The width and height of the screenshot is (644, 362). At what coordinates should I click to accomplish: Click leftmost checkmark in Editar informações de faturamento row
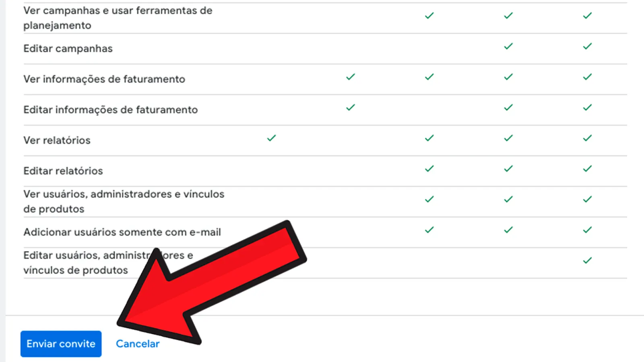click(x=351, y=107)
